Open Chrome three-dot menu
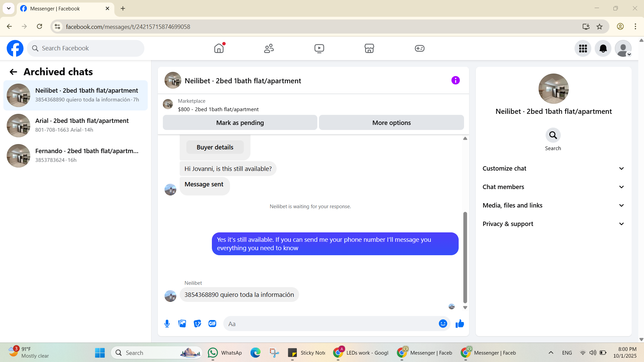 tap(635, 27)
